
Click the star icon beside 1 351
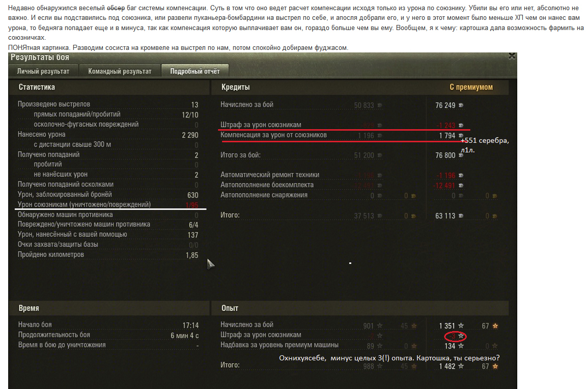tap(461, 325)
